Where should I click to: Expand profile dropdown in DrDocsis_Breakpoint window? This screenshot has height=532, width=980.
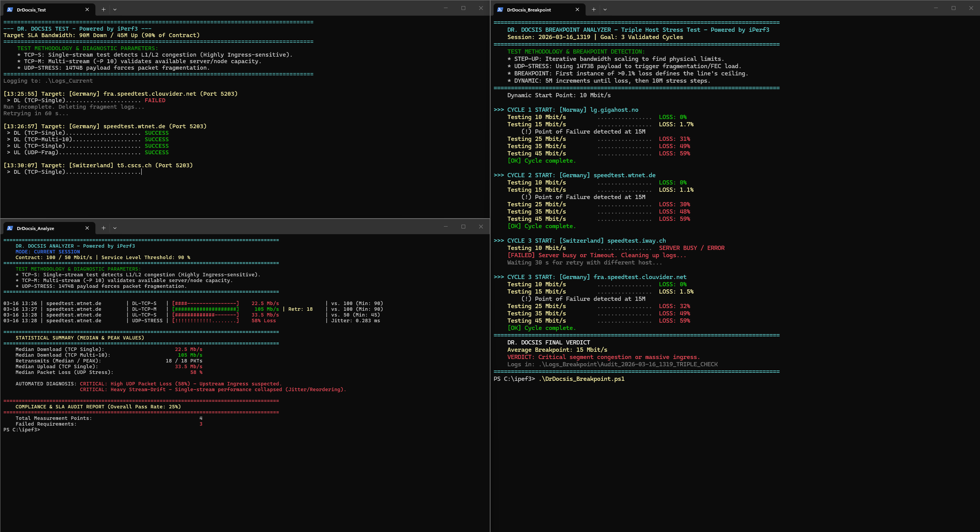click(605, 10)
